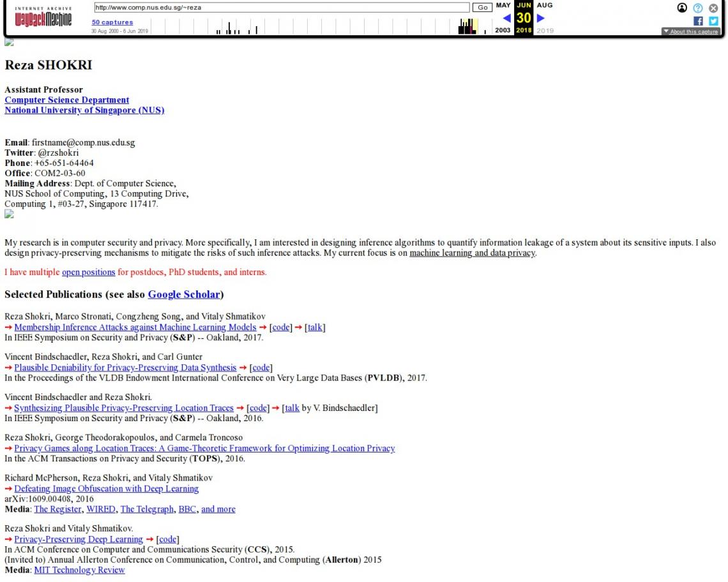Open Membership Inference Attacks paper link
728x582 pixels.
135,327
